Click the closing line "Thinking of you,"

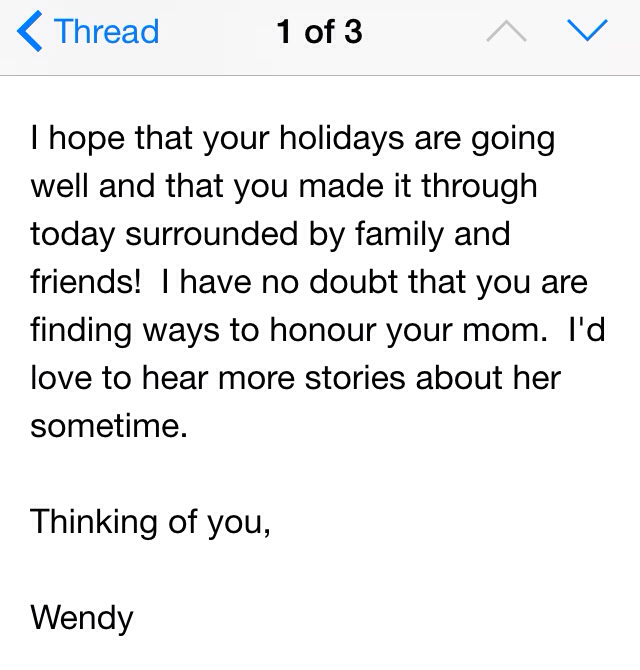tap(150, 522)
